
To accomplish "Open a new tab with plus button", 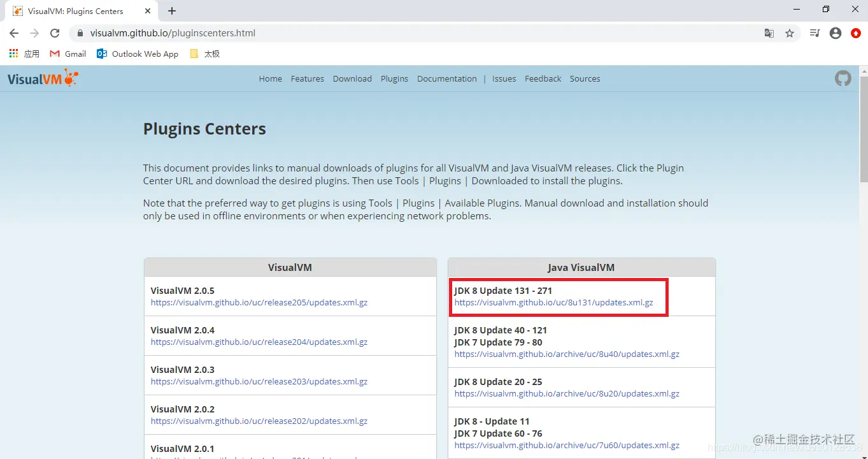I will point(172,11).
